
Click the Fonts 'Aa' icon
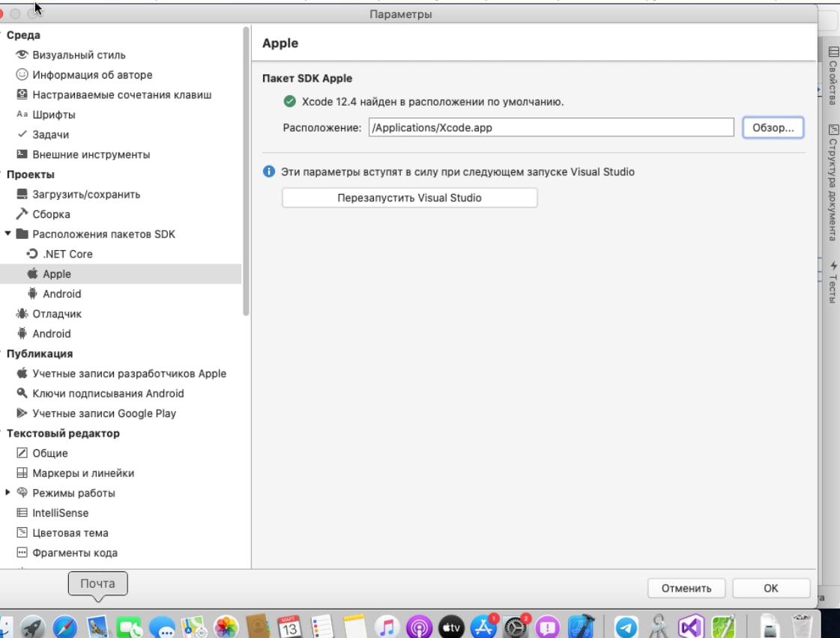(x=22, y=114)
